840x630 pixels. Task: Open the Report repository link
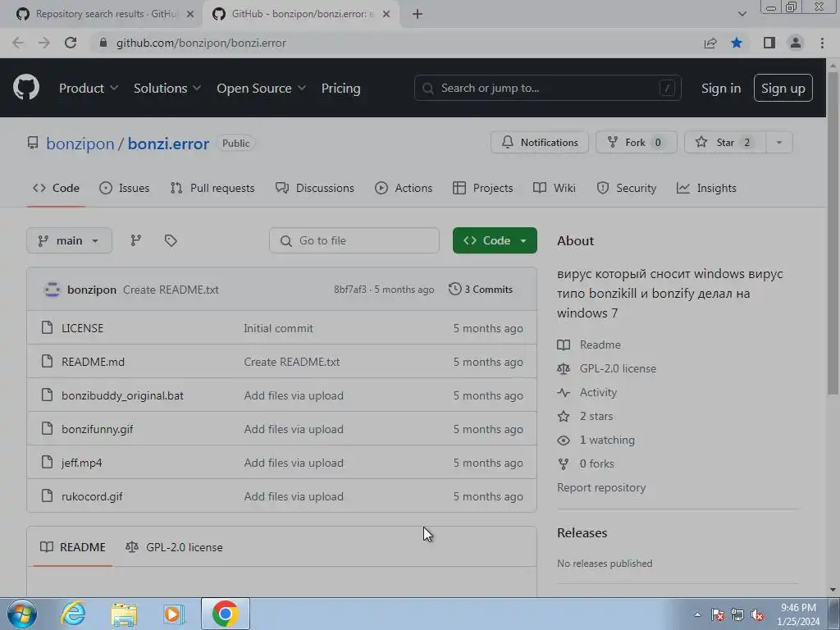pos(601,487)
